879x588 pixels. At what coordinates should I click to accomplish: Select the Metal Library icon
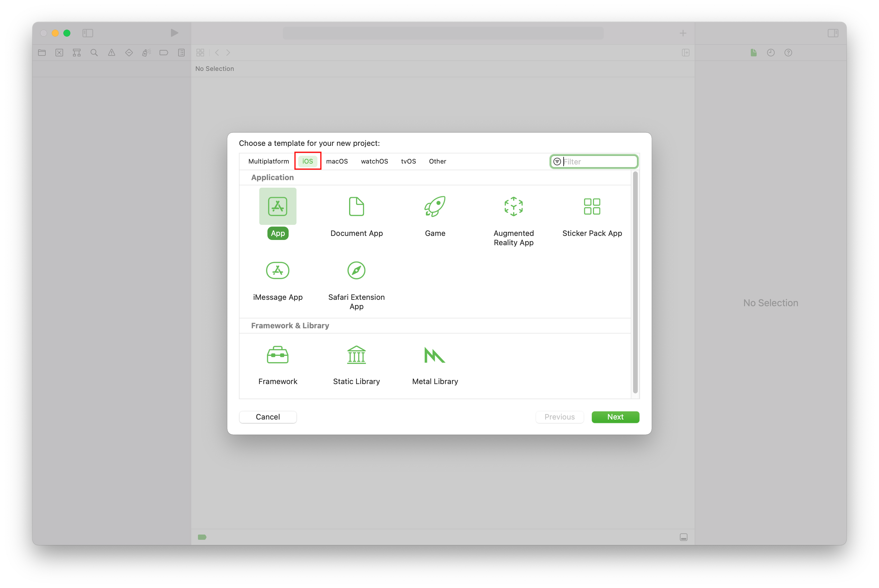point(435,355)
